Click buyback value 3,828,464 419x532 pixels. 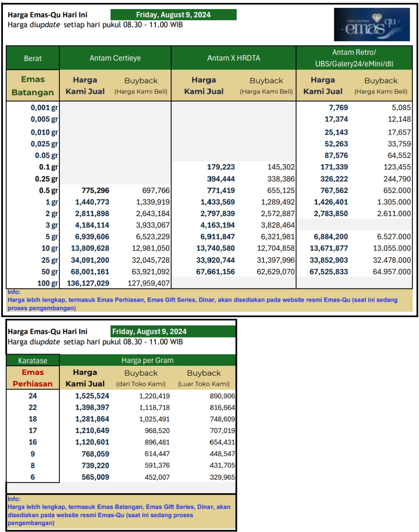278,225
